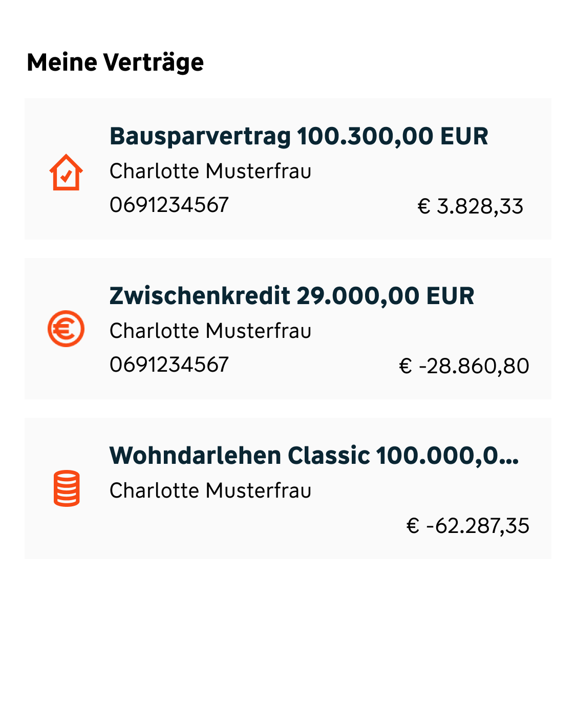The width and height of the screenshot is (576, 728).
Task: Click the EUR label in Zwischenkredit title
Action: [x=451, y=296]
